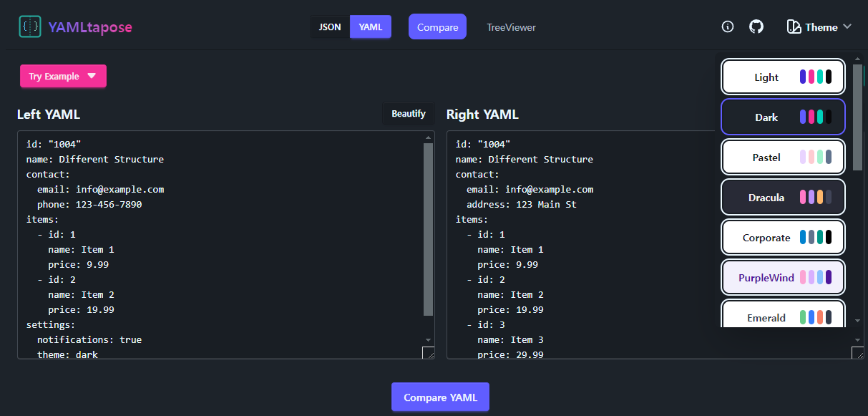
Task: Switch format toggle to YAML
Action: [x=371, y=27]
